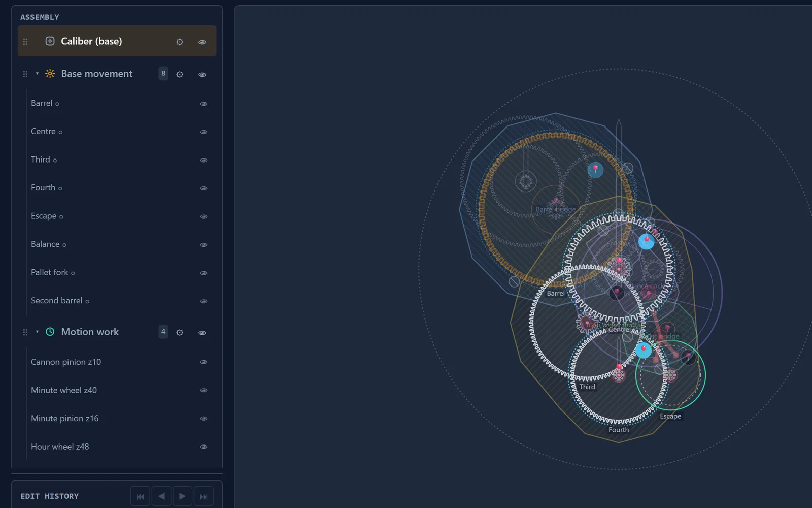
Task: Open Motion work settings gear
Action: coord(180,332)
